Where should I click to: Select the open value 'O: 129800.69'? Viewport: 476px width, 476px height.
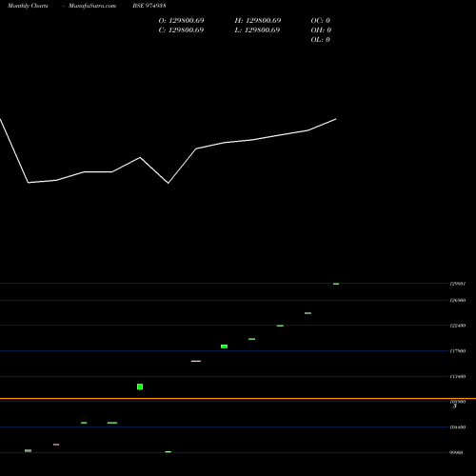pos(181,21)
